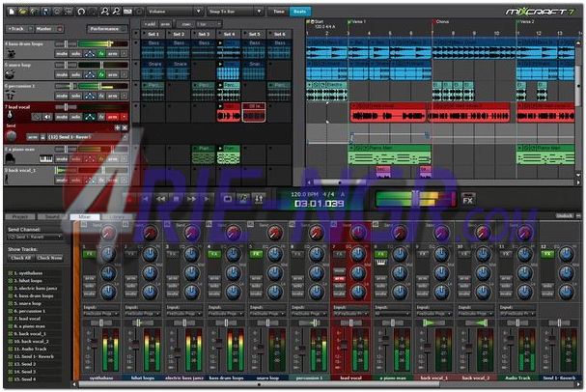Click Check All under Show Tracks
This screenshot has width=586, height=392.
(x=20, y=258)
